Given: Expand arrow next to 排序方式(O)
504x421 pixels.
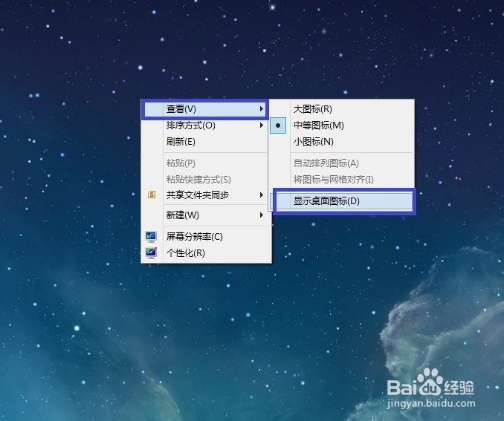Looking at the screenshot, I should pyautogui.click(x=262, y=125).
